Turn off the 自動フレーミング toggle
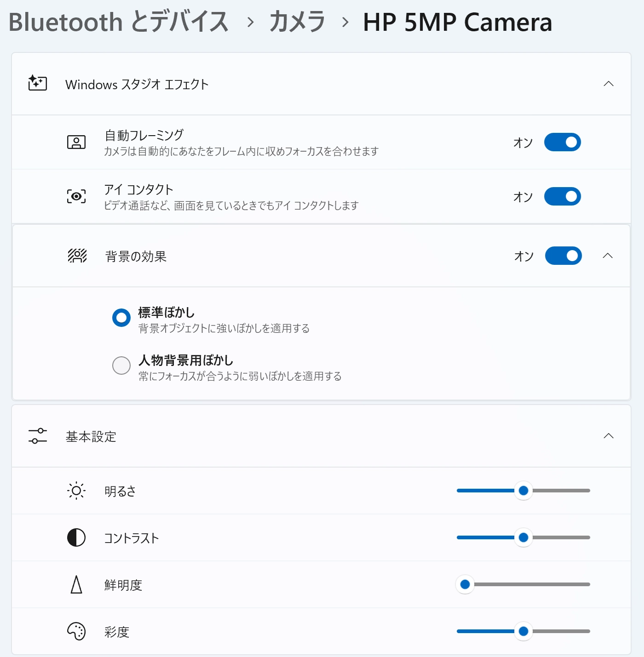 pyautogui.click(x=563, y=142)
